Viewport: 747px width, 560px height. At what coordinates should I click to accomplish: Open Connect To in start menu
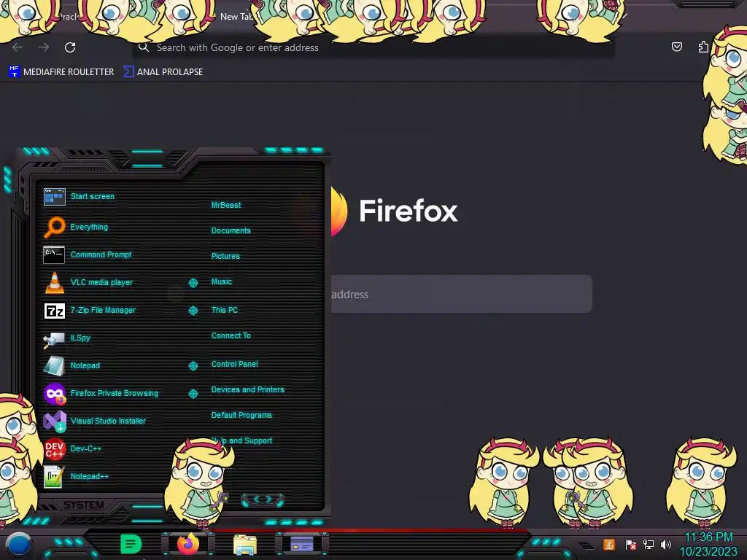[x=231, y=335]
